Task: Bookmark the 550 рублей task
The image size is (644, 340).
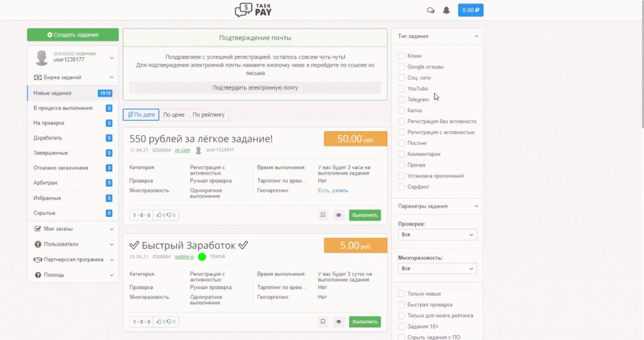Action: tap(323, 215)
